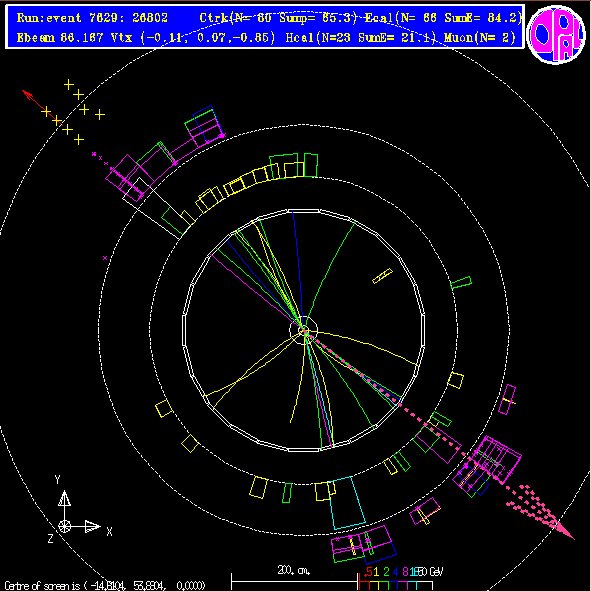This screenshot has width=592, height=592.
Task: Click the magenta 8 GeV legend label
Action: tap(405, 572)
